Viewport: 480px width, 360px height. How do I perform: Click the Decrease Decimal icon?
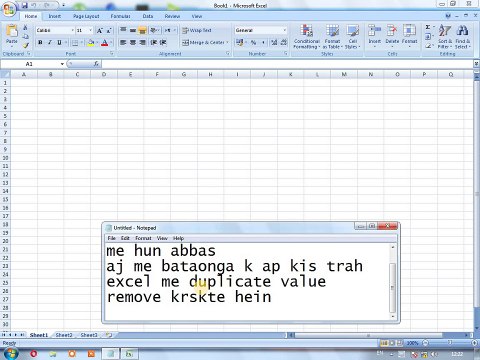(284, 42)
